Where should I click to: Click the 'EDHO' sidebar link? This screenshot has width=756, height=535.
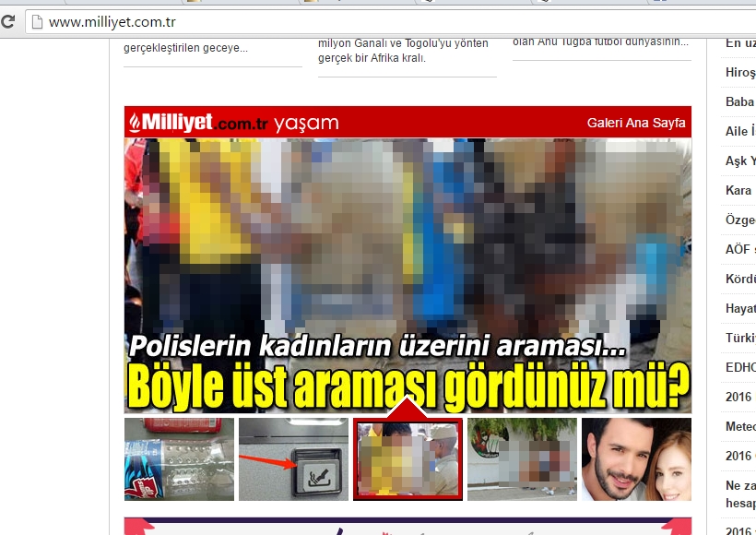tap(739, 366)
